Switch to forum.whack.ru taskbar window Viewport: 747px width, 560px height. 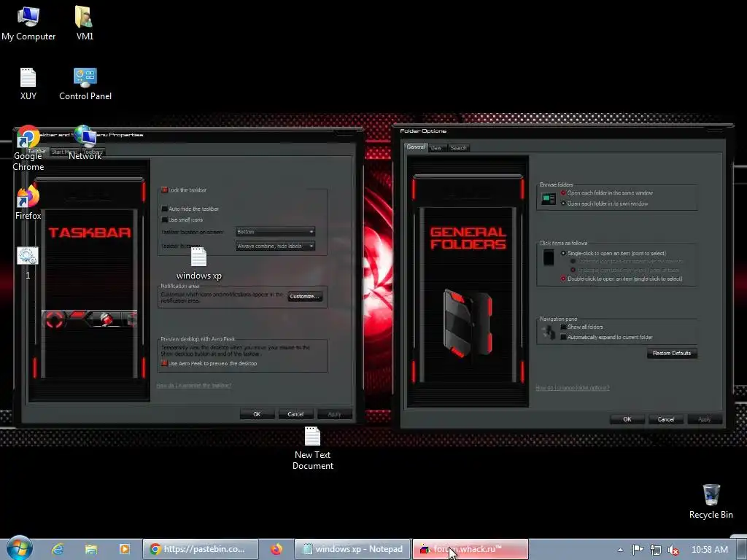(x=471, y=549)
